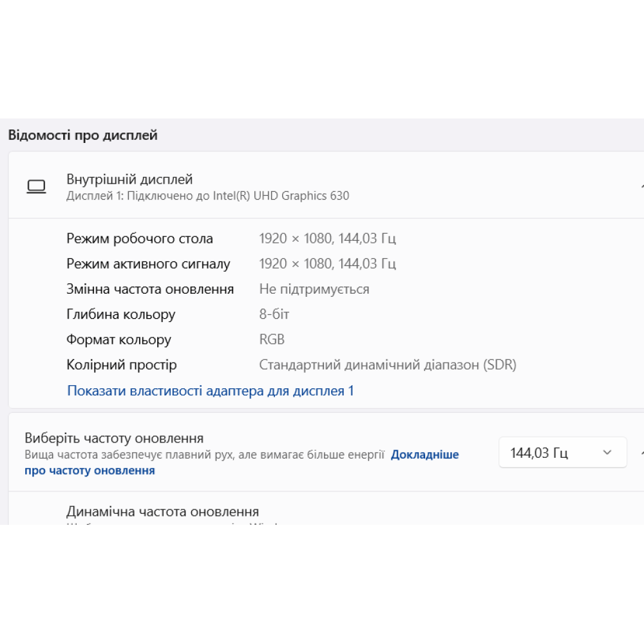Click the Дисплей 1 connection subtitle
The height and width of the screenshot is (644, 644).
pyautogui.click(x=207, y=196)
